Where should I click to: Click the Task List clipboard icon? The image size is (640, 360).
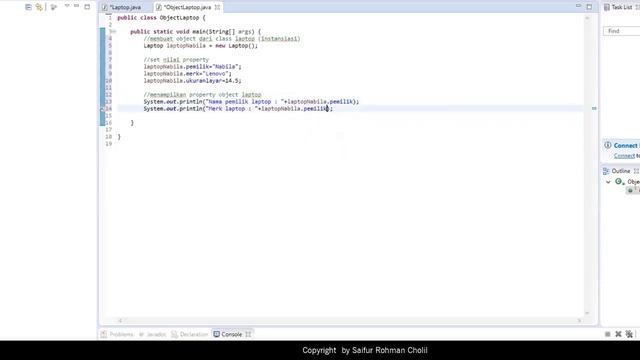607,7
